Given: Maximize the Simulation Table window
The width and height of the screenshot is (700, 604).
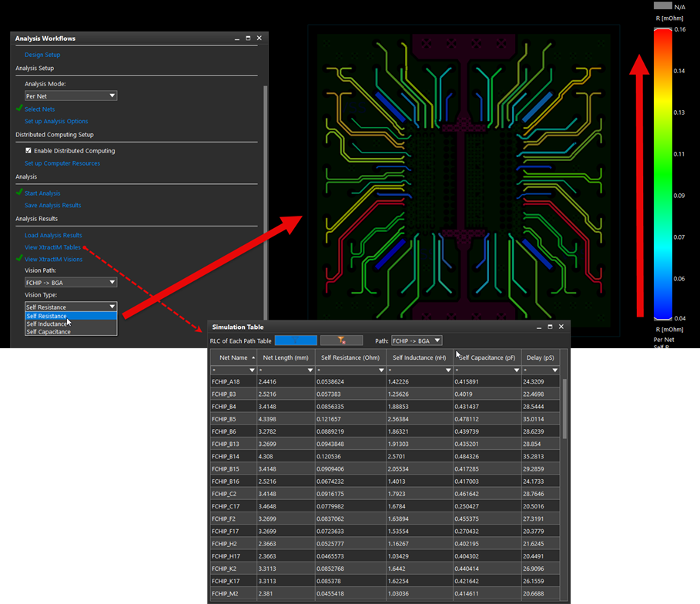Looking at the screenshot, I should coord(549,327).
